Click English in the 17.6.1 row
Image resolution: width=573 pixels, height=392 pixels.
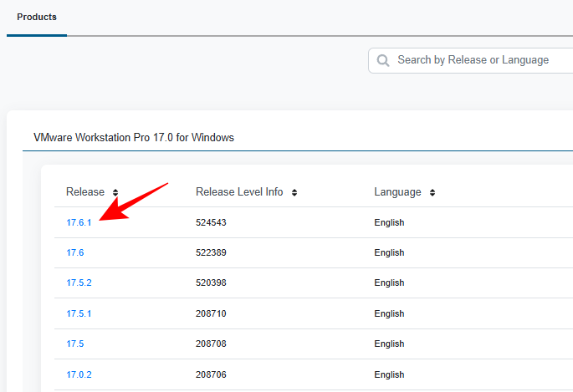pos(389,222)
